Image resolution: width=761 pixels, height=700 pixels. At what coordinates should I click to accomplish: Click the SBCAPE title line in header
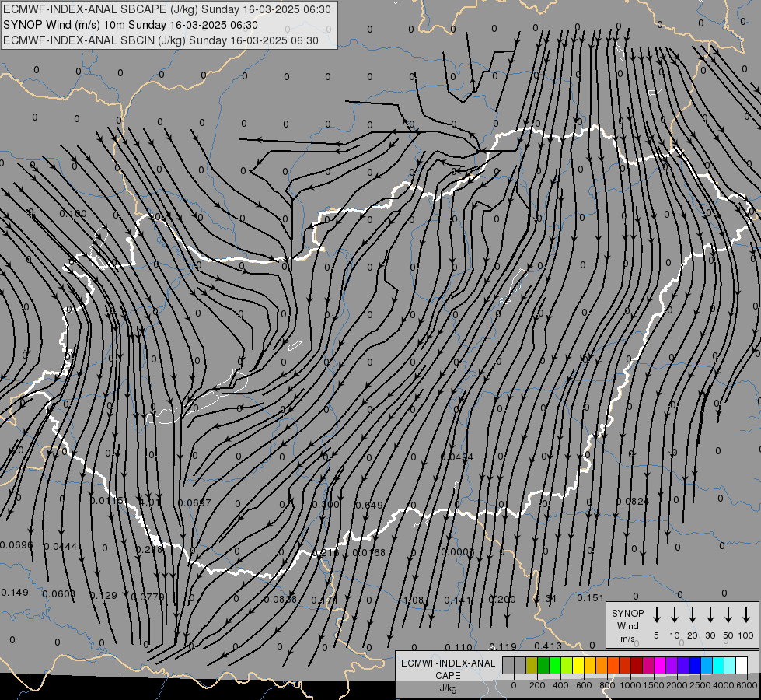pyautogui.click(x=167, y=9)
